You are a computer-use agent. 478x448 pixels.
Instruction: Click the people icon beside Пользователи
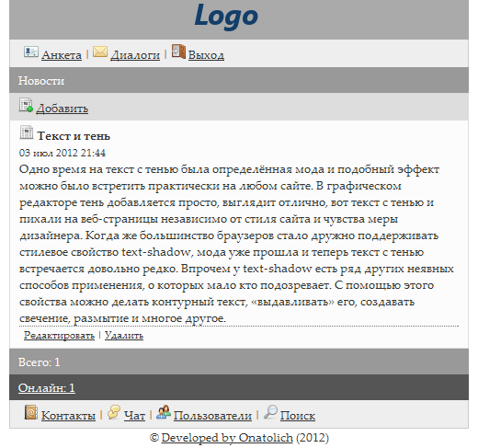point(164,412)
